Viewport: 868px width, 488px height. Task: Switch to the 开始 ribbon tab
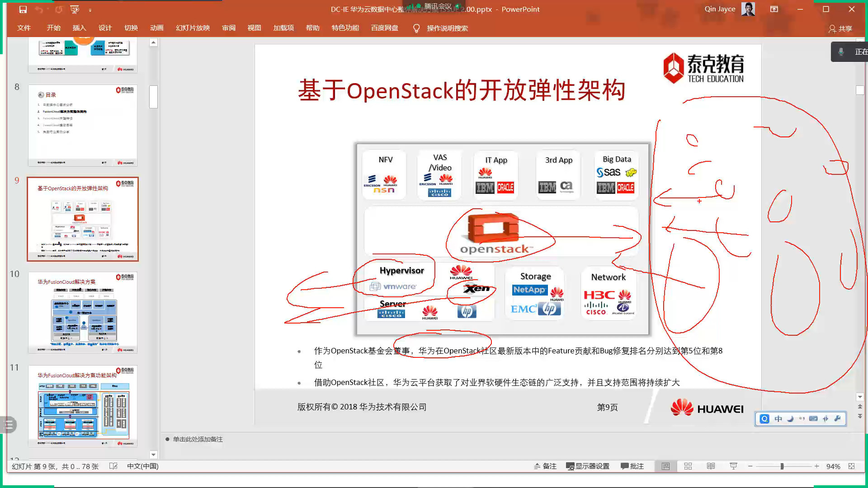(x=53, y=28)
